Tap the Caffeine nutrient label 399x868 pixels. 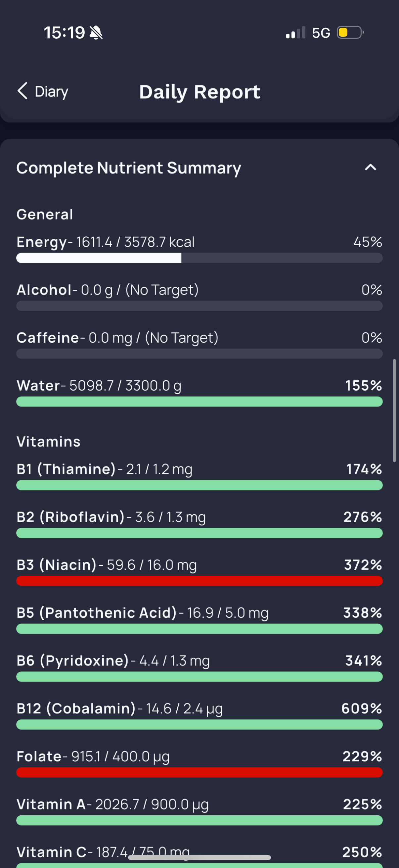coord(48,338)
